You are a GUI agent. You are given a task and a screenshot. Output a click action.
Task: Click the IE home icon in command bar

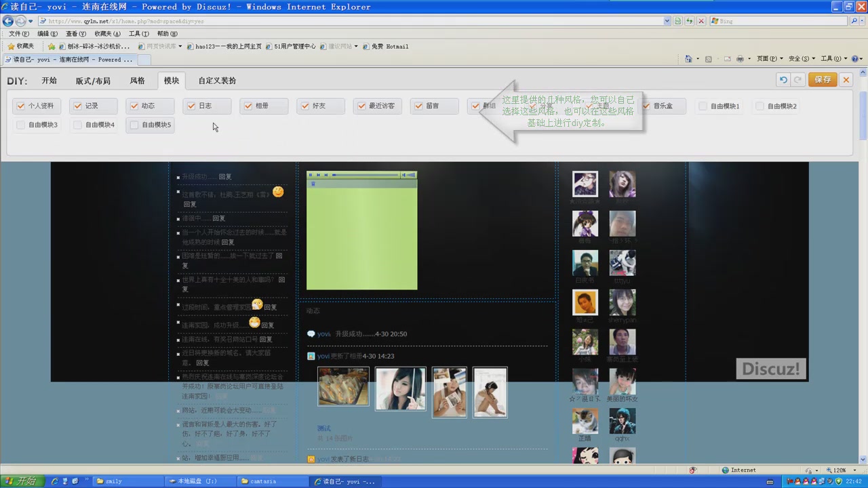(x=688, y=59)
